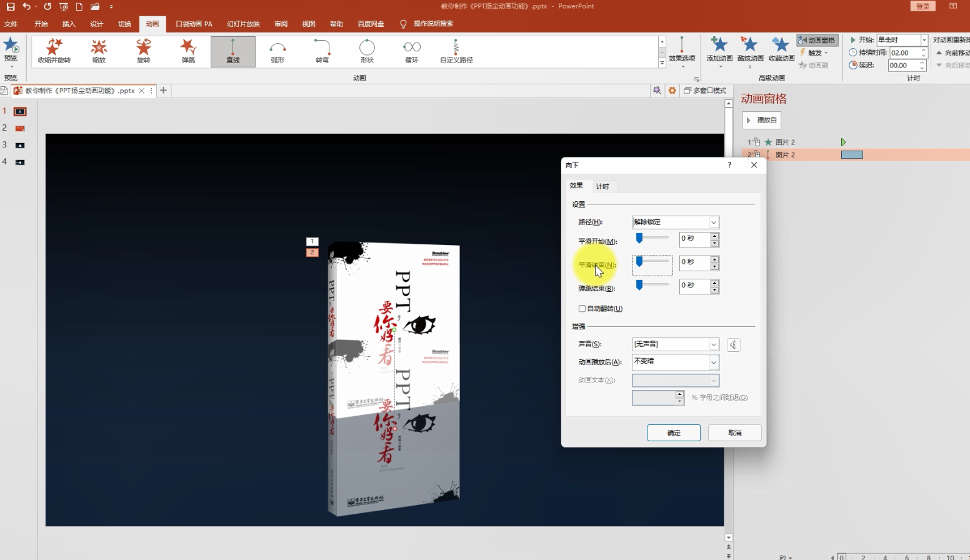
Task: Select slide 3 thumbnail
Action: click(20, 145)
